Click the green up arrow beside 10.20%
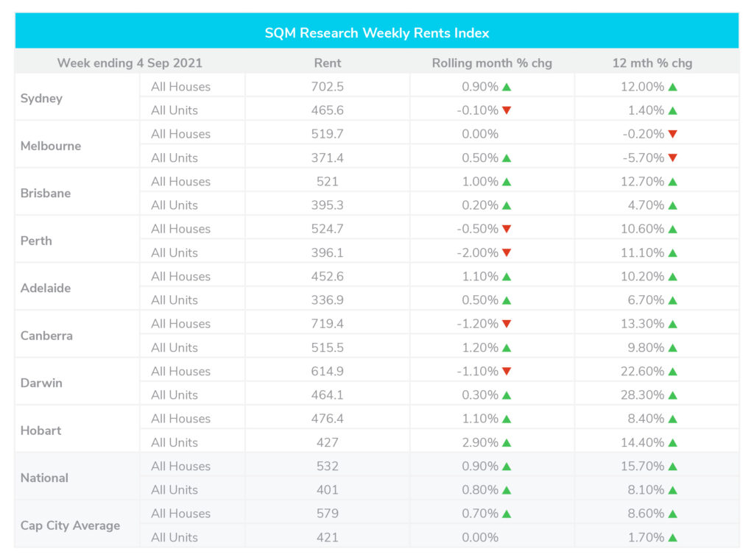The image size is (754, 560). [672, 277]
